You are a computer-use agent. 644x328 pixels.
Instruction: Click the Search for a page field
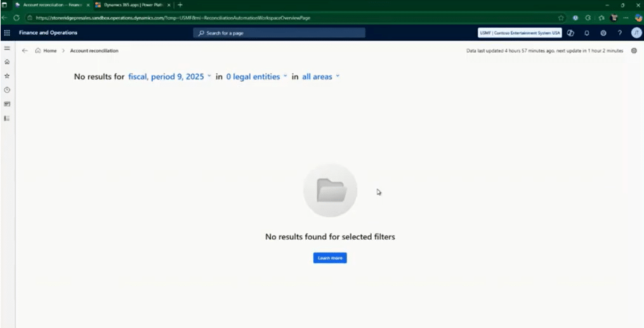click(x=279, y=33)
